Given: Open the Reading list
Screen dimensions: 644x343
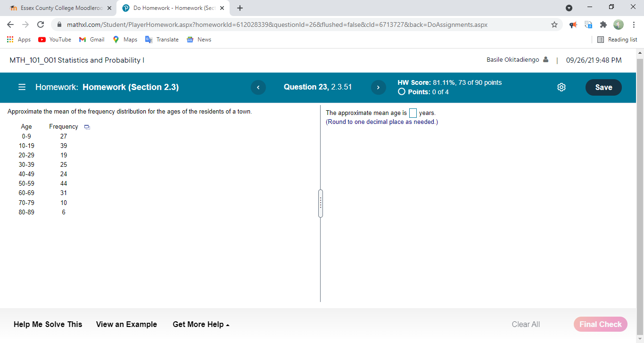Looking at the screenshot, I should click(617, 40).
